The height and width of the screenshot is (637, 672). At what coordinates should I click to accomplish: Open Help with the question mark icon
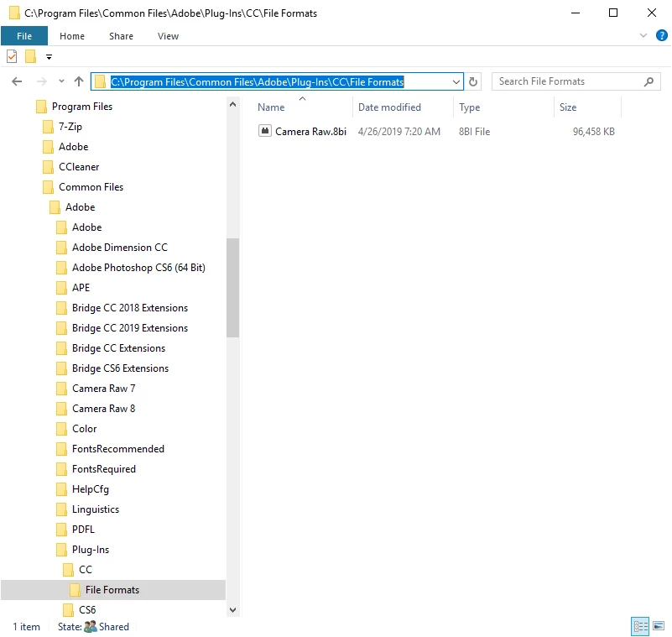click(x=662, y=35)
